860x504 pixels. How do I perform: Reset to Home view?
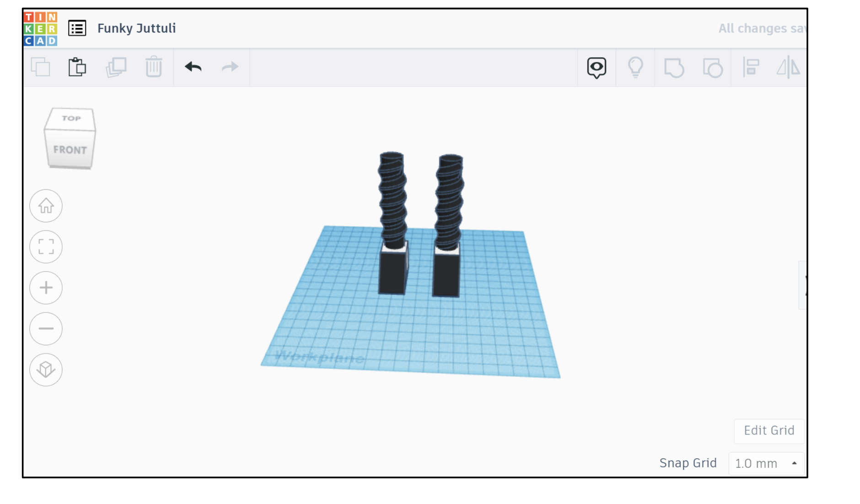pos(46,206)
